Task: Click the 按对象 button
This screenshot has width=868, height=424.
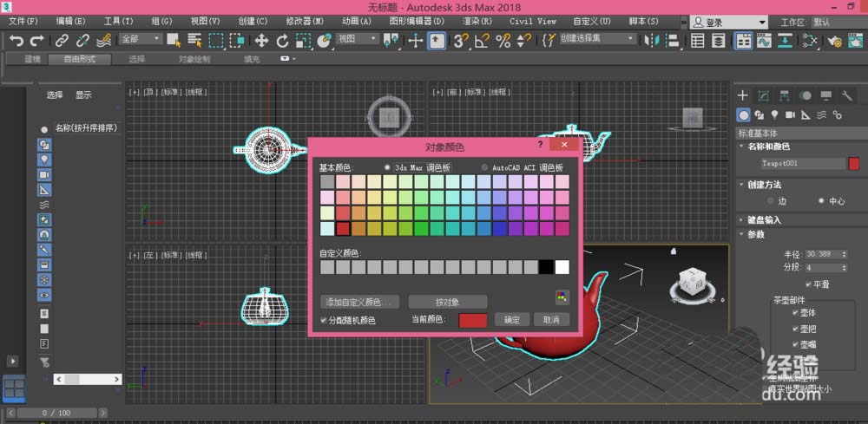Action: (448, 302)
